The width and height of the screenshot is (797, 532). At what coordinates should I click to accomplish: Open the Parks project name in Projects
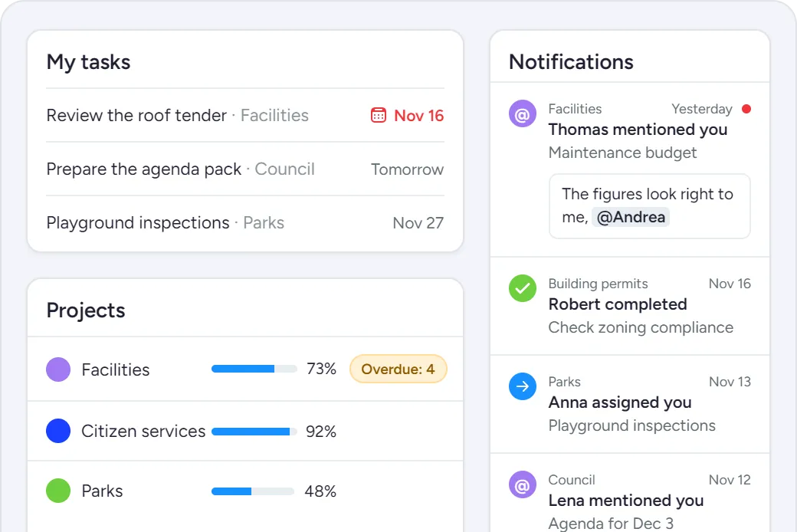102,491
